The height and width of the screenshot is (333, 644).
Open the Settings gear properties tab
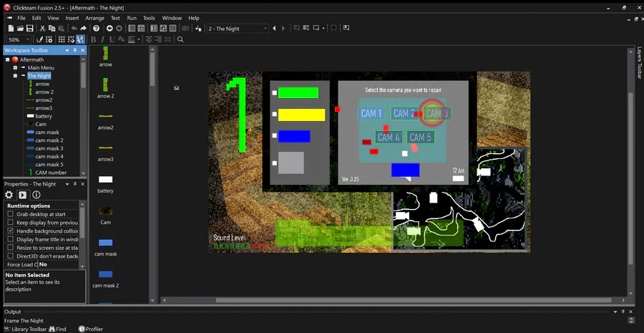pyautogui.click(x=9, y=195)
